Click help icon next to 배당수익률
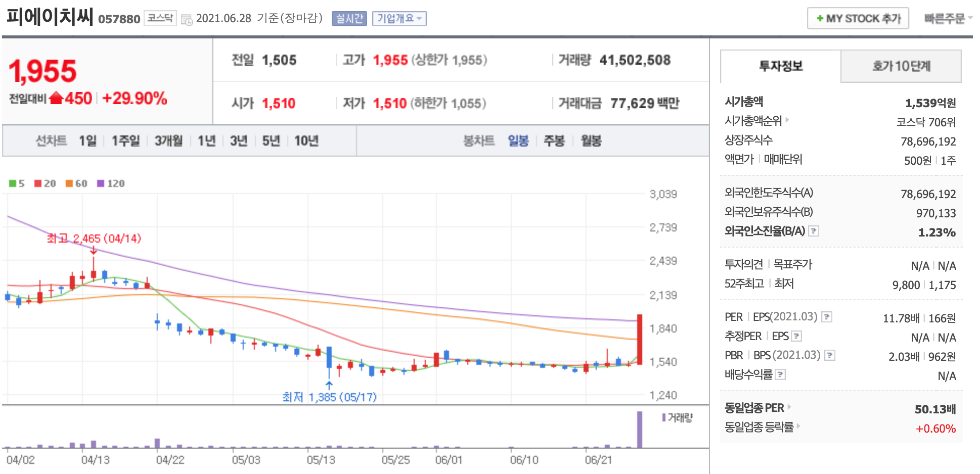980x474 pixels. click(x=780, y=374)
